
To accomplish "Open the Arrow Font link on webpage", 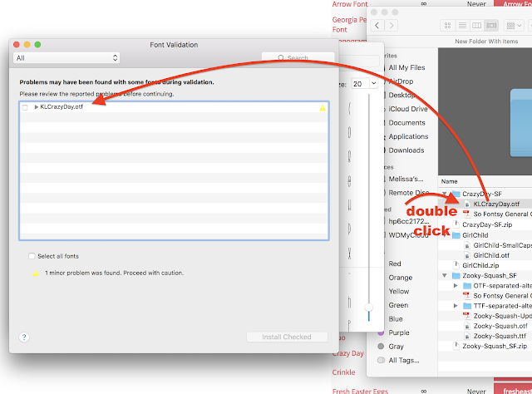I will tap(350, 4).
